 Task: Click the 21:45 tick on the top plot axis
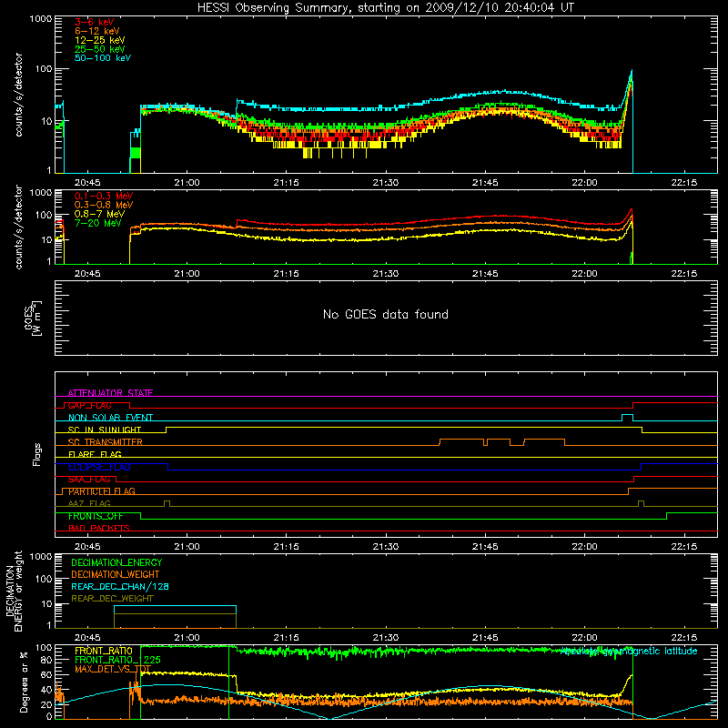click(x=485, y=183)
